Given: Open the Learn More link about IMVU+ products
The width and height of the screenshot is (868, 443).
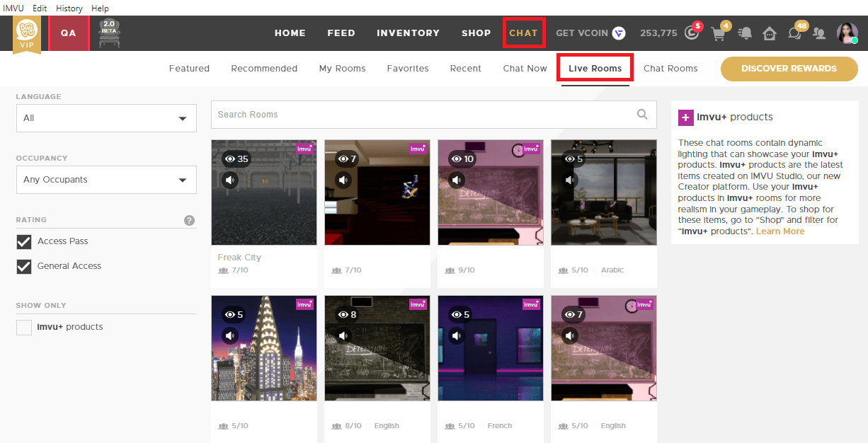Looking at the screenshot, I should pyautogui.click(x=780, y=231).
